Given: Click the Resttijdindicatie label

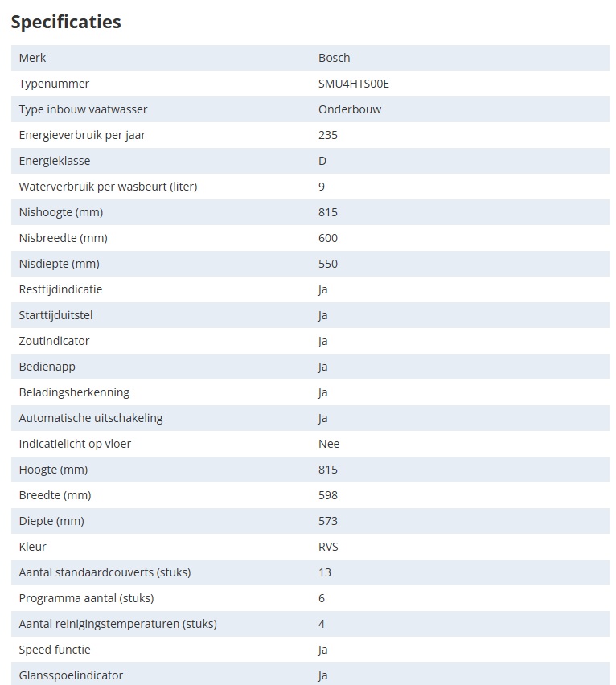Looking at the screenshot, I should click(61, 289).
